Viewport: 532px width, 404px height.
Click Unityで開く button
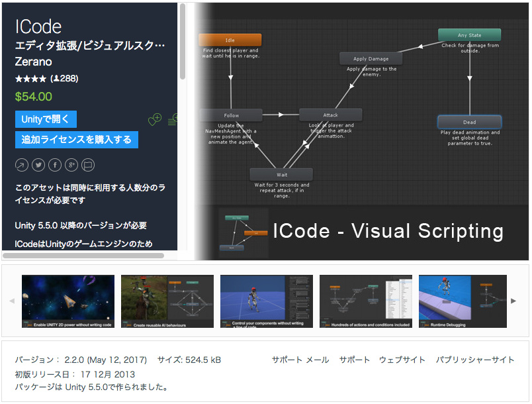coord(46,119)
